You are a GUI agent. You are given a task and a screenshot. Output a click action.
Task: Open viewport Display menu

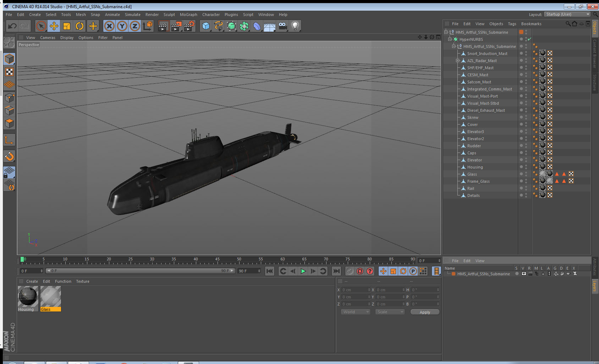point(67,38)
